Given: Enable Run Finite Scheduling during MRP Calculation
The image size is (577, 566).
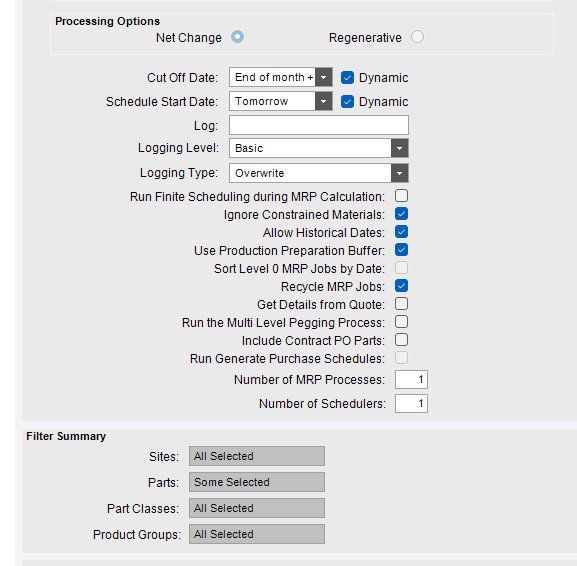Looking at the screenshot, I should click(x=401, y=196).
